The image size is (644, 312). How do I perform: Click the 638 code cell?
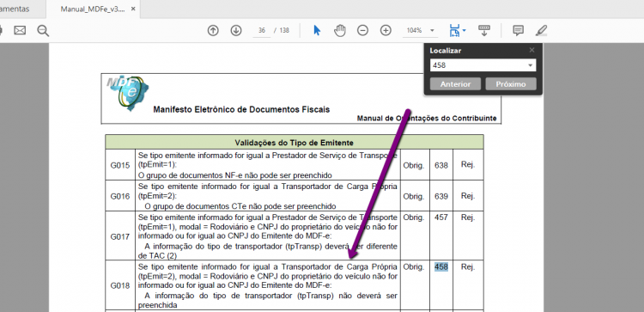pyautogui.click(x=441, y=165)
